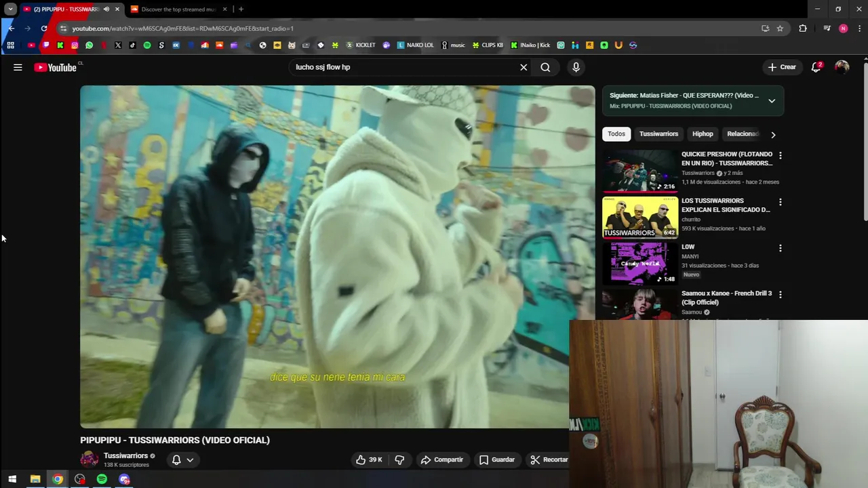Mute the PIPUPIPU tab via speaker icon

tap(106, 9)
